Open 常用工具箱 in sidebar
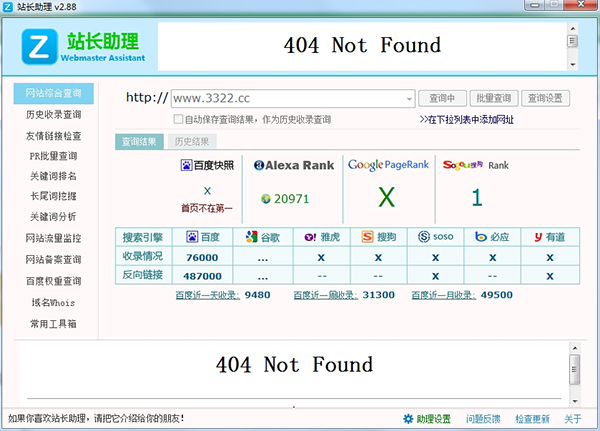This screenshot has height=431, width=600. click(54, 324)
